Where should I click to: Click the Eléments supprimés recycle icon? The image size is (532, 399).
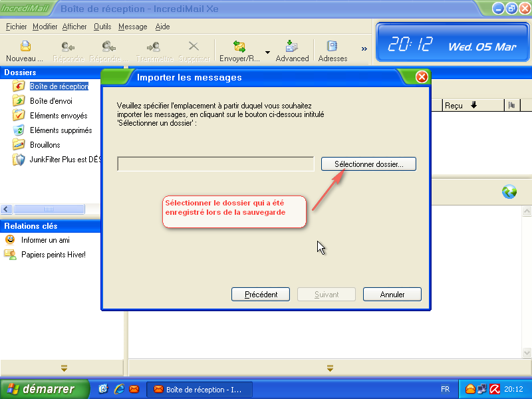click(19, 130)
